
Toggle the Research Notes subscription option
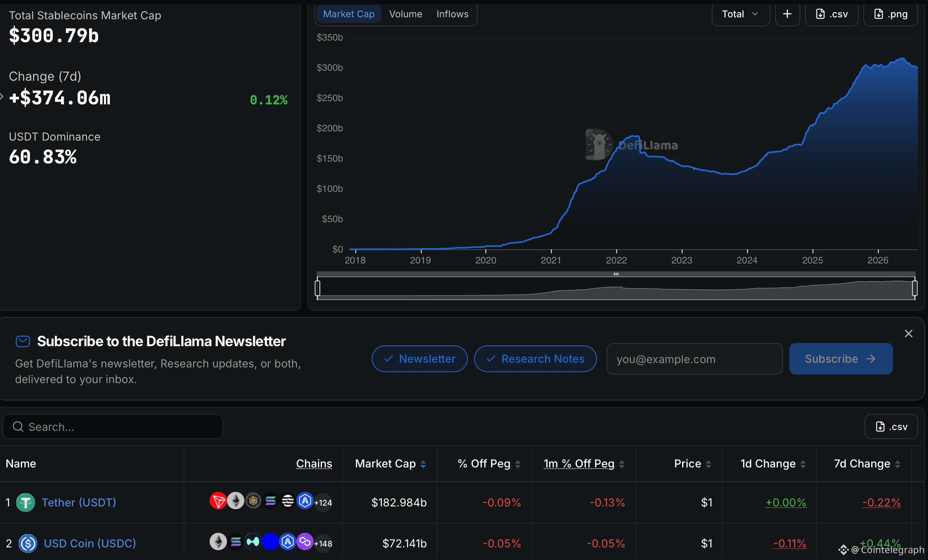point(535,359)
